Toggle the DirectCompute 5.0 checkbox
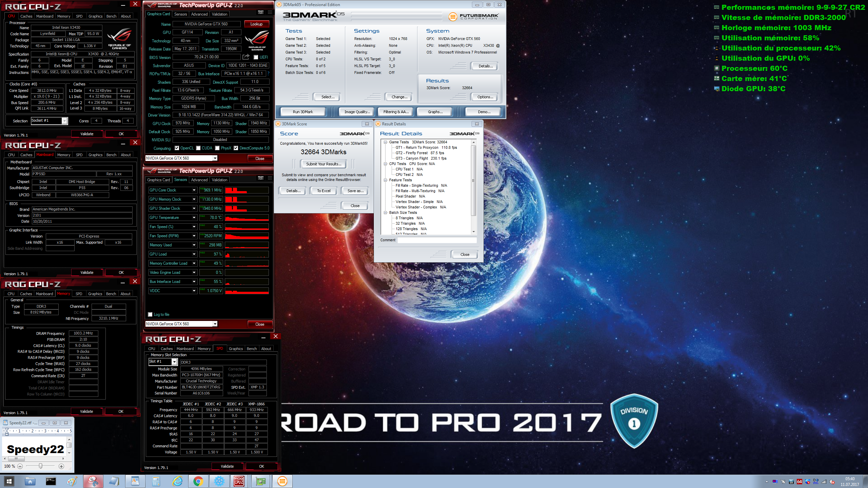The image size is (868, 488). (236, 148)
